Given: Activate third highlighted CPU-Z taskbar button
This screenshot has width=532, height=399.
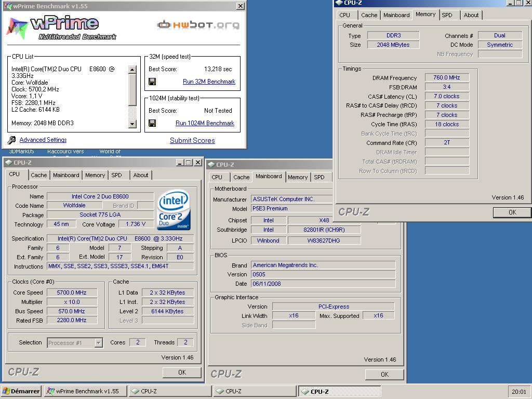Looking at the screenshot, I should pos(339,391).
